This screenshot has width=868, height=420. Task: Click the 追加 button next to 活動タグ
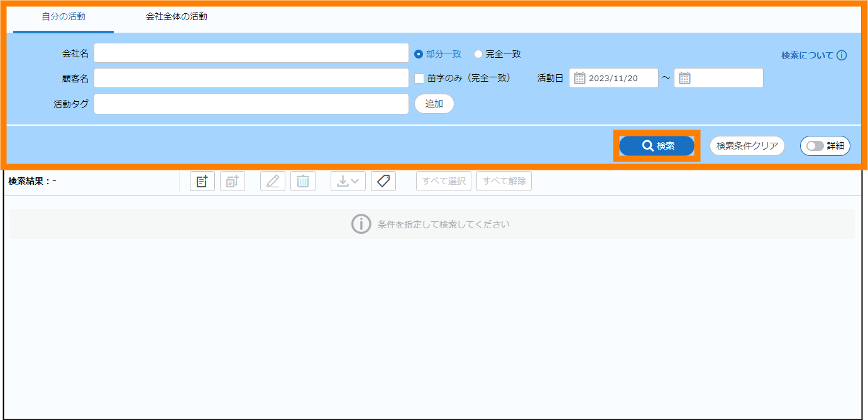point(434,104)
